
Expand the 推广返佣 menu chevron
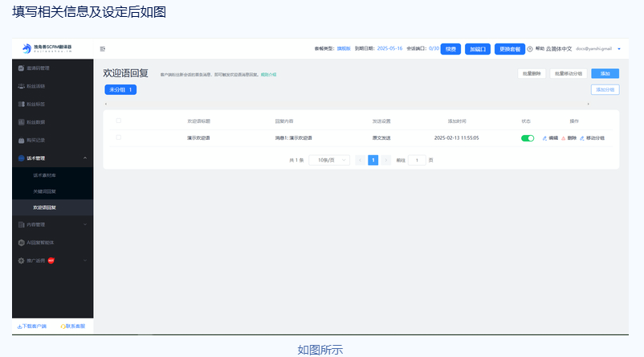(85, 261)
